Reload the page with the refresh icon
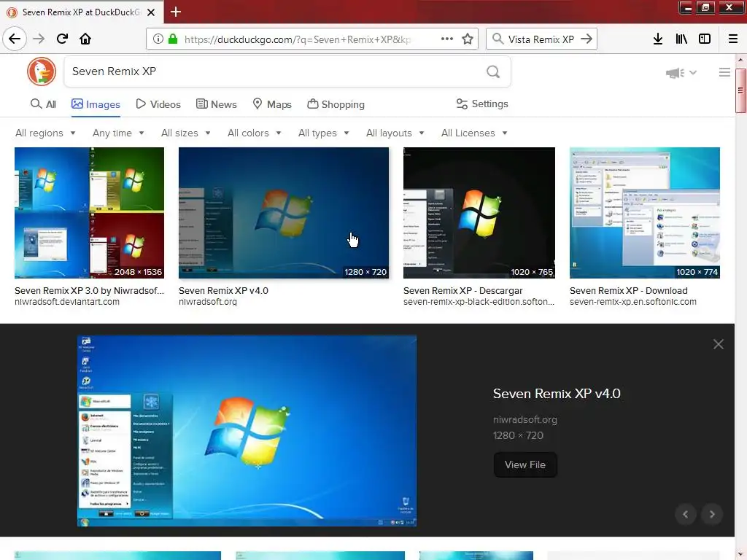This screenshot has width=747, height=560. click(x=62, y=39)
